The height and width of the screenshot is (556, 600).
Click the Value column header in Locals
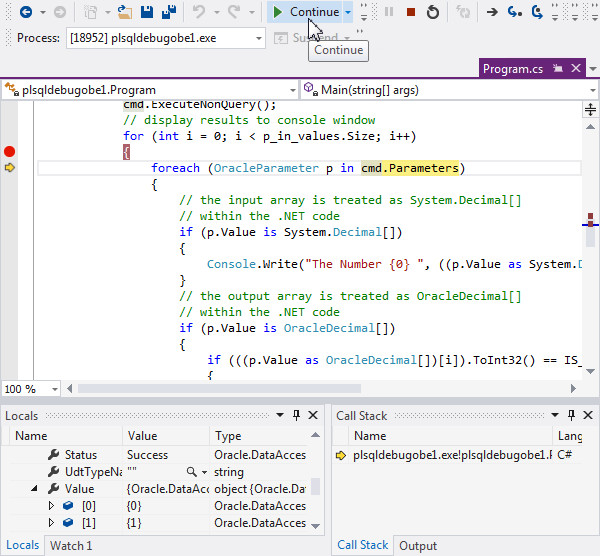(166, 436)
